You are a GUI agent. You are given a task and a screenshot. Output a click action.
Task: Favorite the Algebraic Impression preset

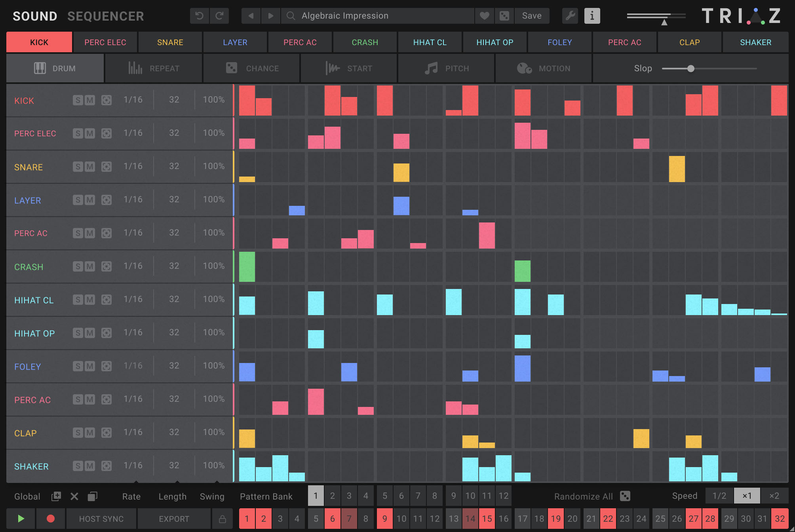coord(484,16)
